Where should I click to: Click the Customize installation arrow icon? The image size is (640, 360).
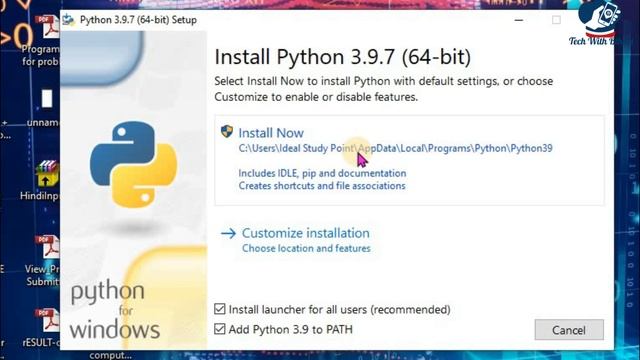tap(228, 233)
